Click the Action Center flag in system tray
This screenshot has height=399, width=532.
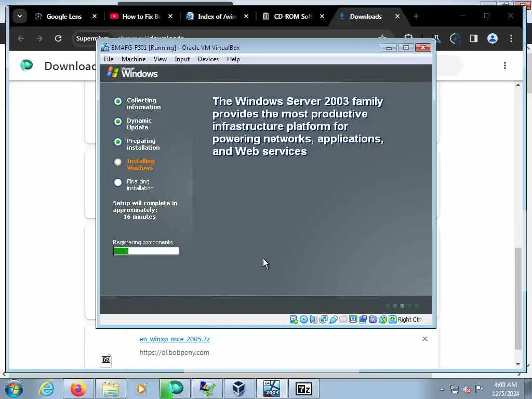pyautogui.click(x=479, y=389)
